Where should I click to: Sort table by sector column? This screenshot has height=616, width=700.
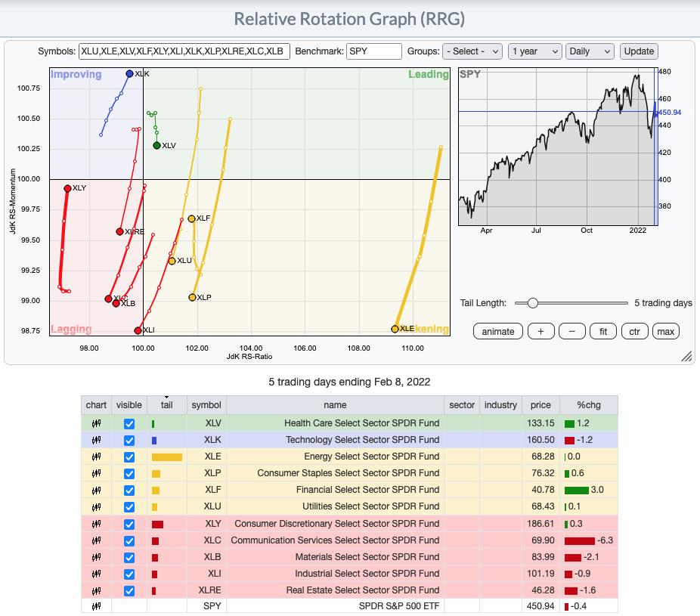pos(462,405)
